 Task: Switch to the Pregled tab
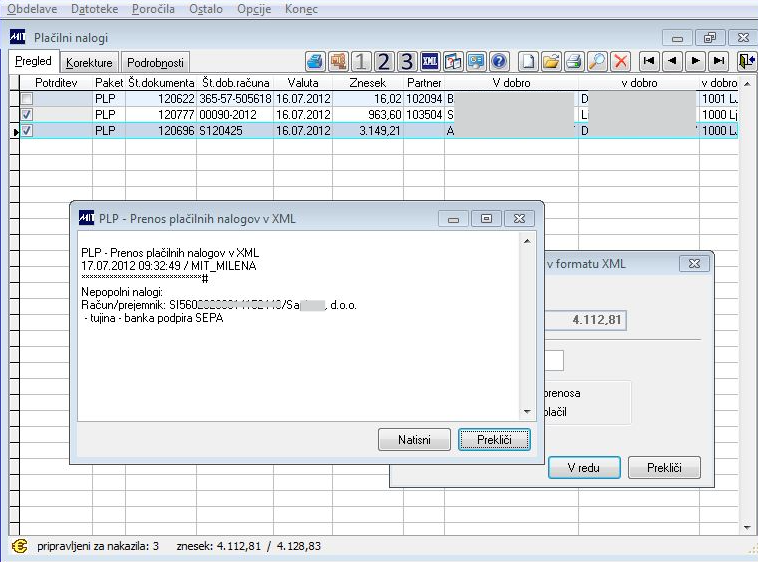click(x=33, y=61)
